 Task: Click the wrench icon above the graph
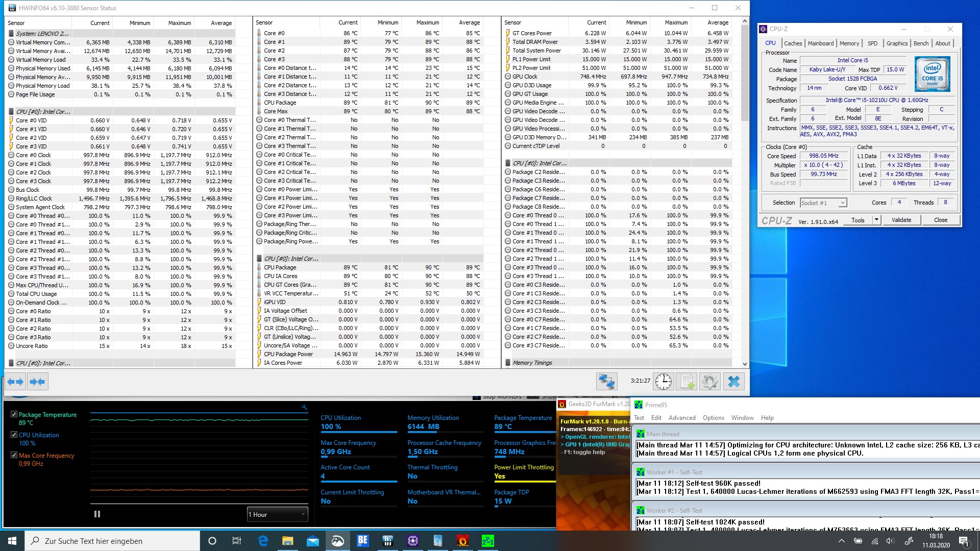(x=304, y=407)
